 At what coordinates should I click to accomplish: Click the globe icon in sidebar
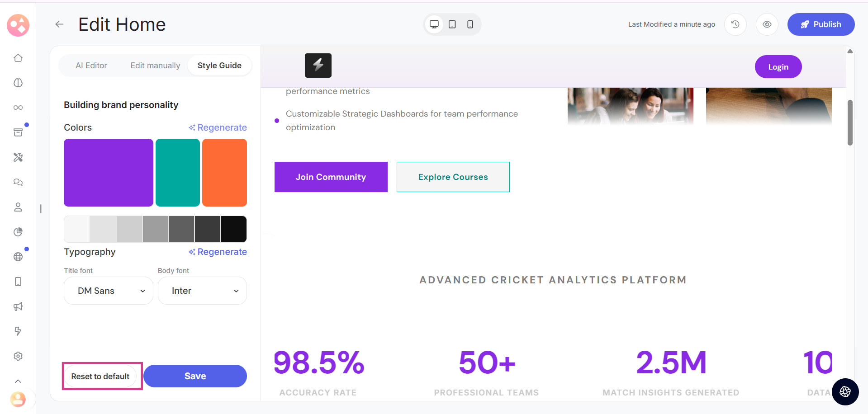tap(18, 257)
